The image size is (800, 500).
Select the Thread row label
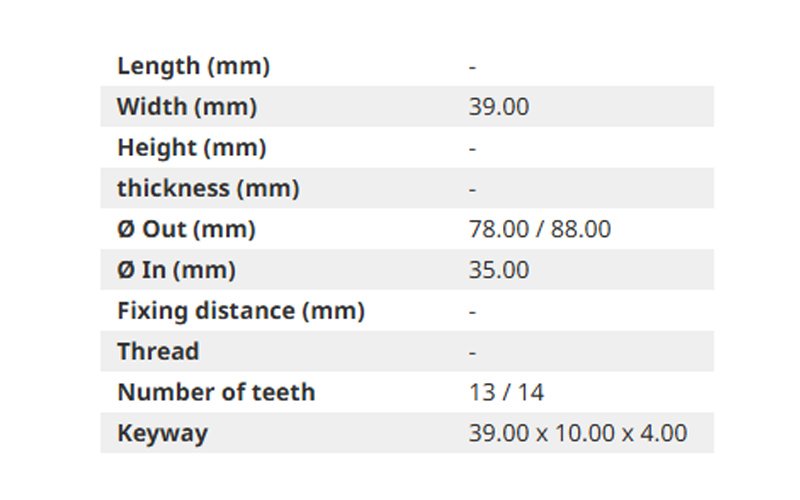pyautogui.click(x=158, y=352)
